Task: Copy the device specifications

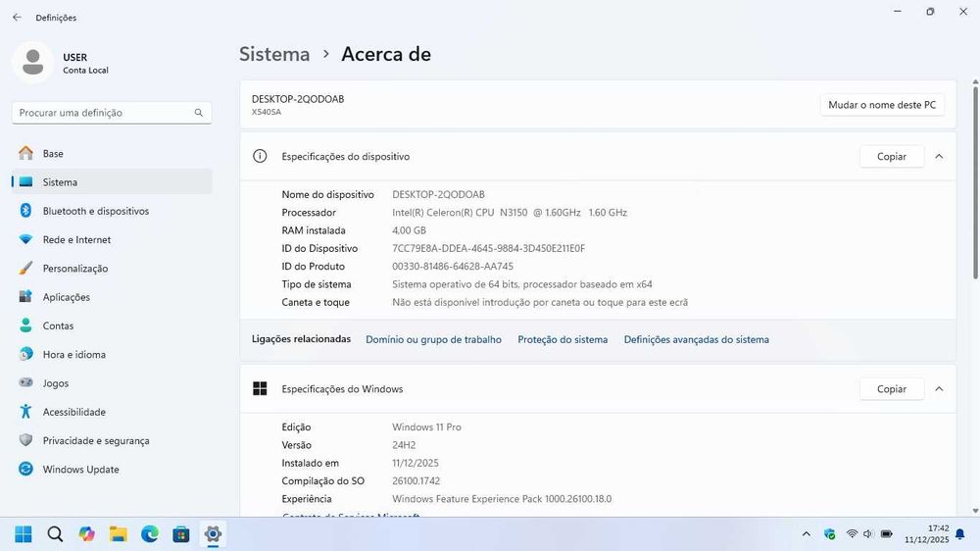Action: 891,156
